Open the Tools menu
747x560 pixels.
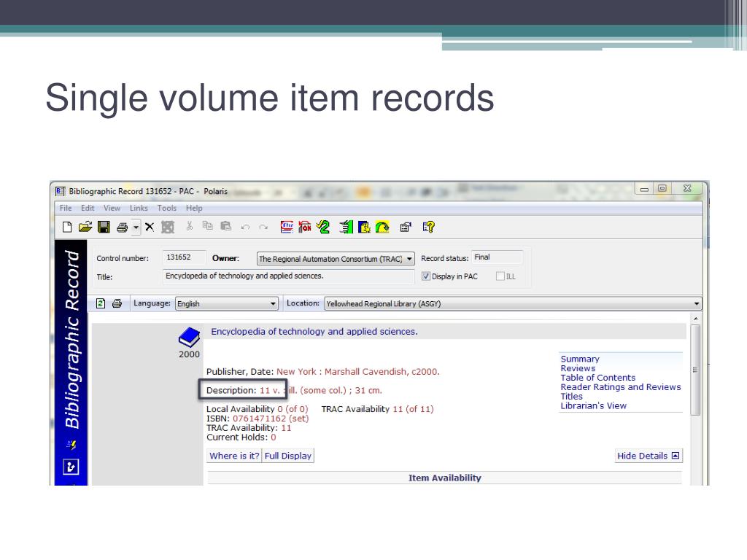(167, 208)
